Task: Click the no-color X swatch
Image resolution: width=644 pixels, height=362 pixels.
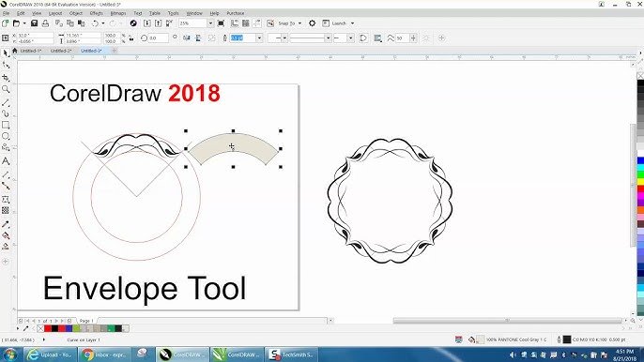Action: pos(40,328)
